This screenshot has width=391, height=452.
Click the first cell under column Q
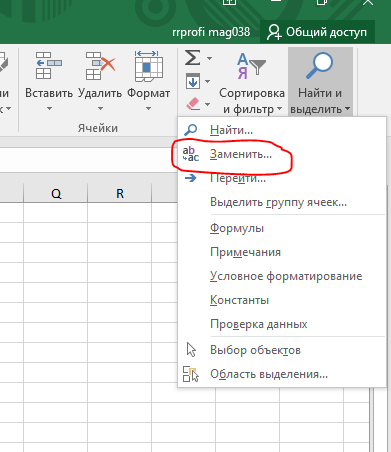pos(56,212)
